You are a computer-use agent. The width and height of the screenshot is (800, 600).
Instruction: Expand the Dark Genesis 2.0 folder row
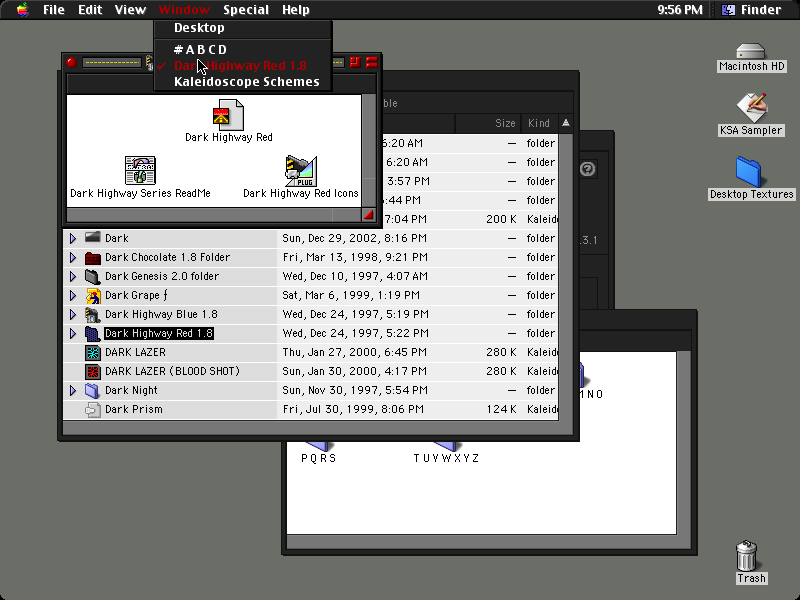pyautogui.click(x=72, y=276)
